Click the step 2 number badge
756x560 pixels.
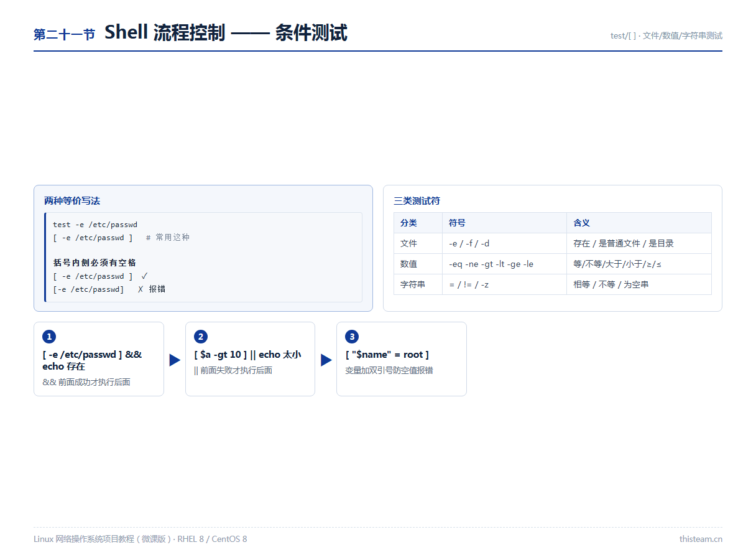click(x=201, y=337)
